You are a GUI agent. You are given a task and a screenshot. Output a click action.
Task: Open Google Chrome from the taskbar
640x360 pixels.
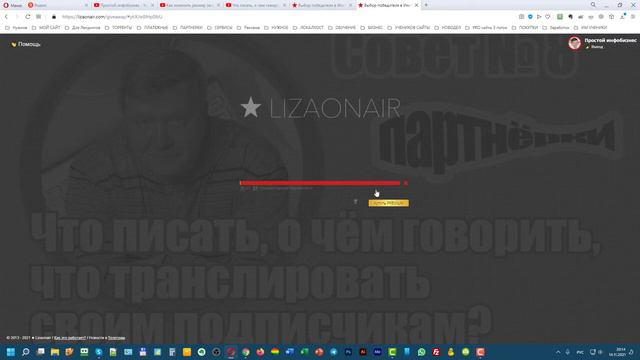coord(246,352)
